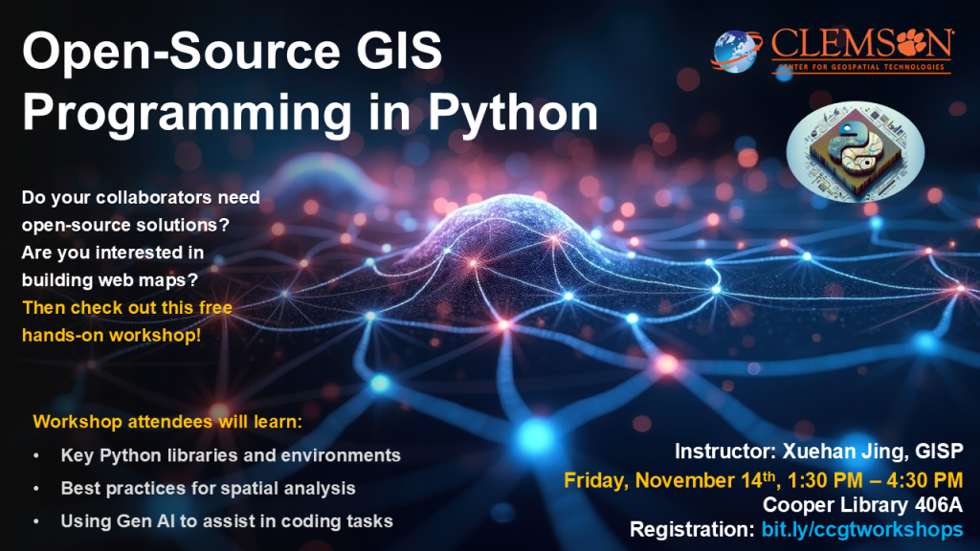Click the "Registration:" label
The width and height of the screenshot is (980, 551).
point(693,529)
